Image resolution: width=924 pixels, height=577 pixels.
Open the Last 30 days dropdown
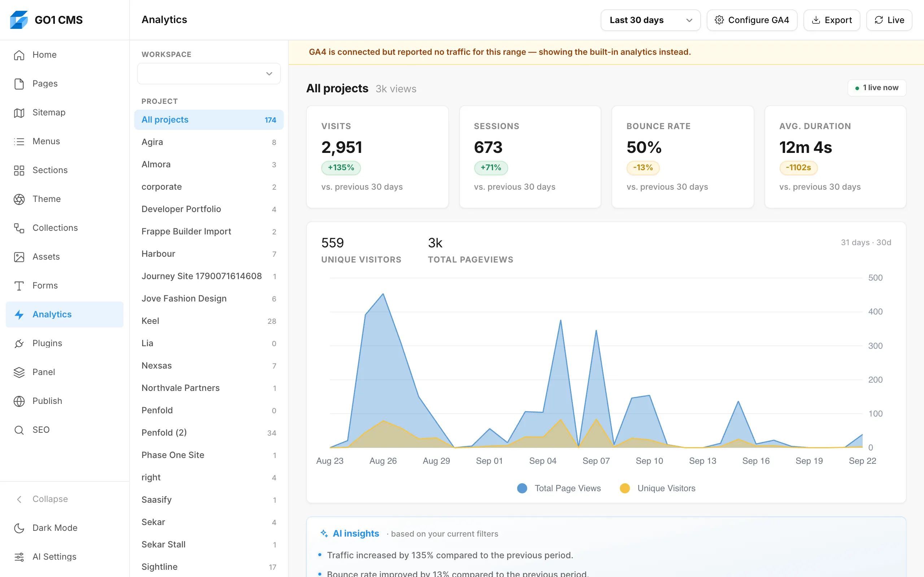[x=650, y=20]
